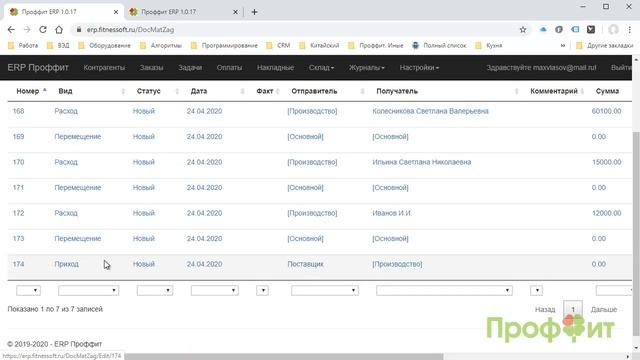640x360 pixels.
Task: Reload the page with refresh icon
Action: click(x=43, y=30)
